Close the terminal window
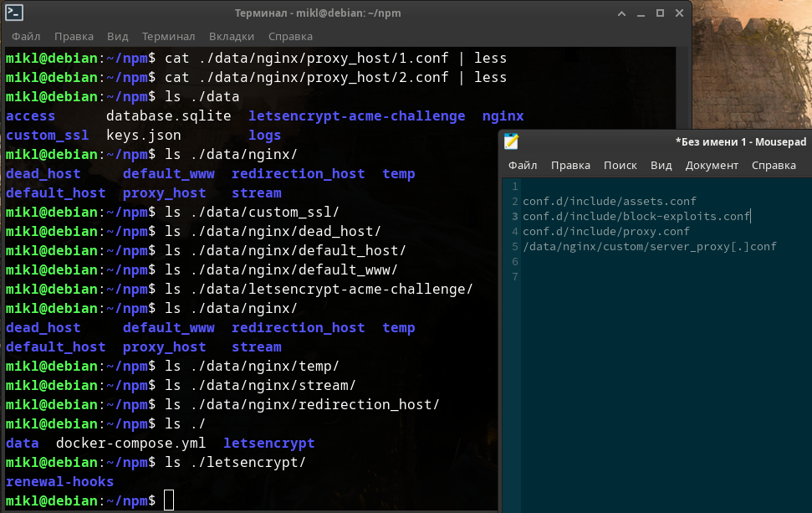 coord(678,13)
